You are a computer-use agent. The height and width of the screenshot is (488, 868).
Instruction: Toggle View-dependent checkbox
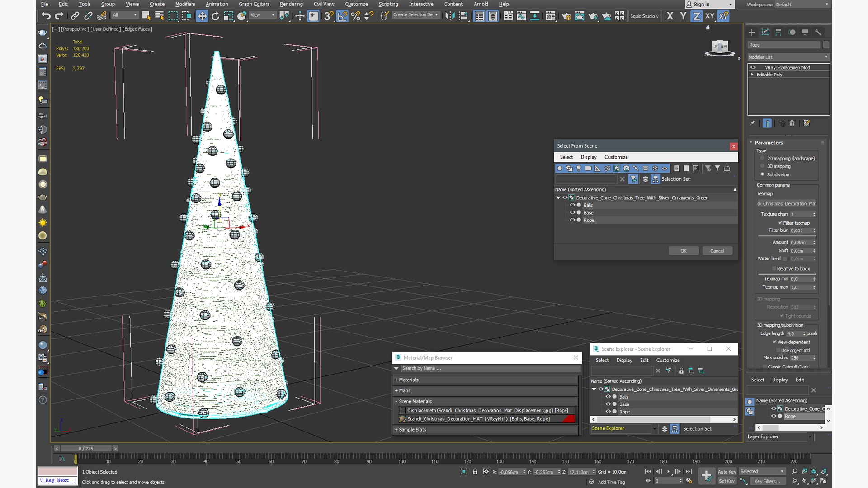click(x=774, y=342)
